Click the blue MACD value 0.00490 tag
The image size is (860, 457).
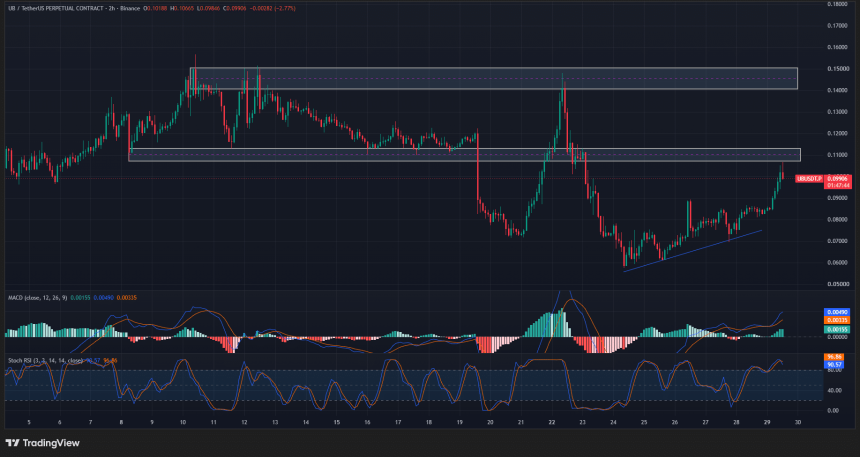[838, 312]
